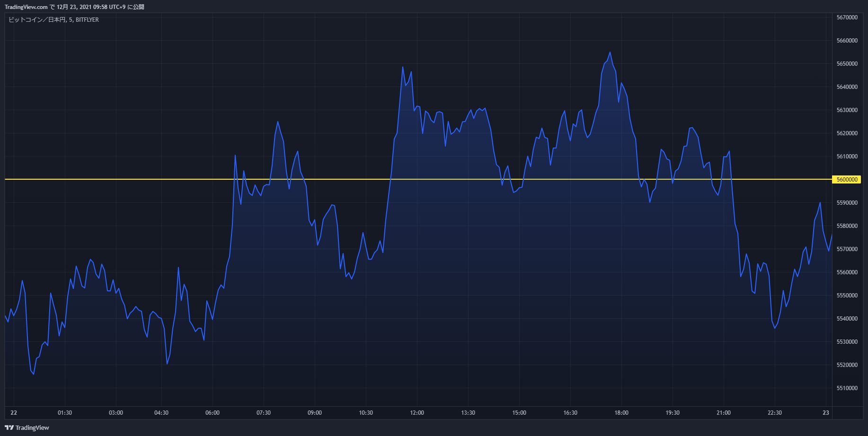Click the 18:00 time axis label
This screenshot has height=436, width=868.
(621, 413)
